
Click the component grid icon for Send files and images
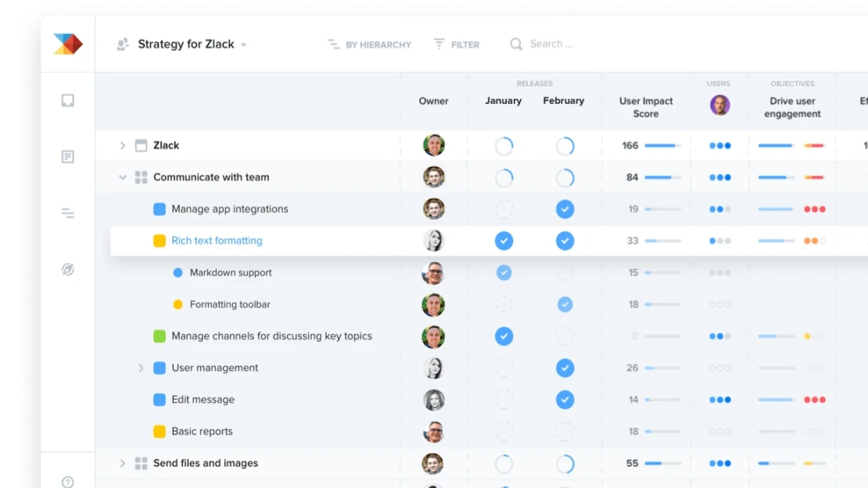click(142, 463)
